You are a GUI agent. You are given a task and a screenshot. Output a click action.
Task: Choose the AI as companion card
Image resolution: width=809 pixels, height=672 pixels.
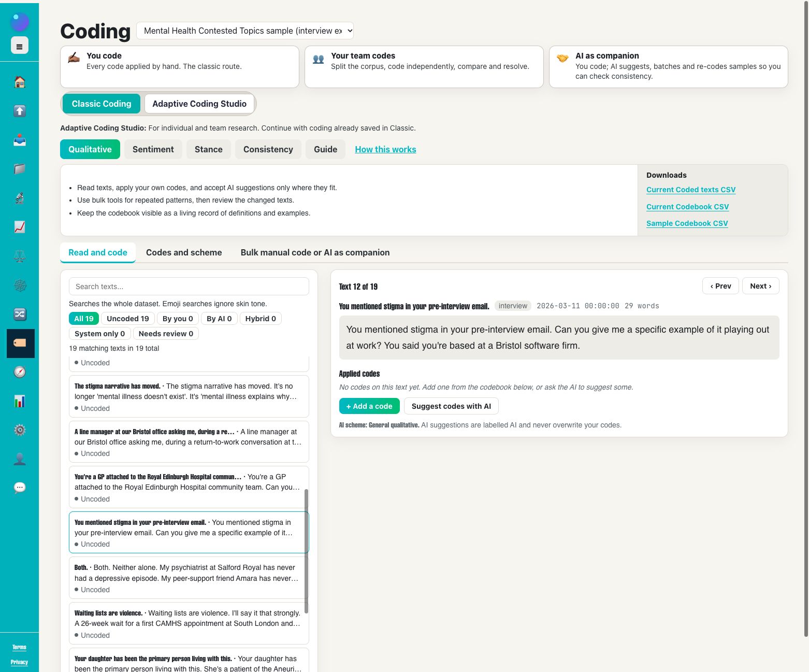(x=668, y=67)
